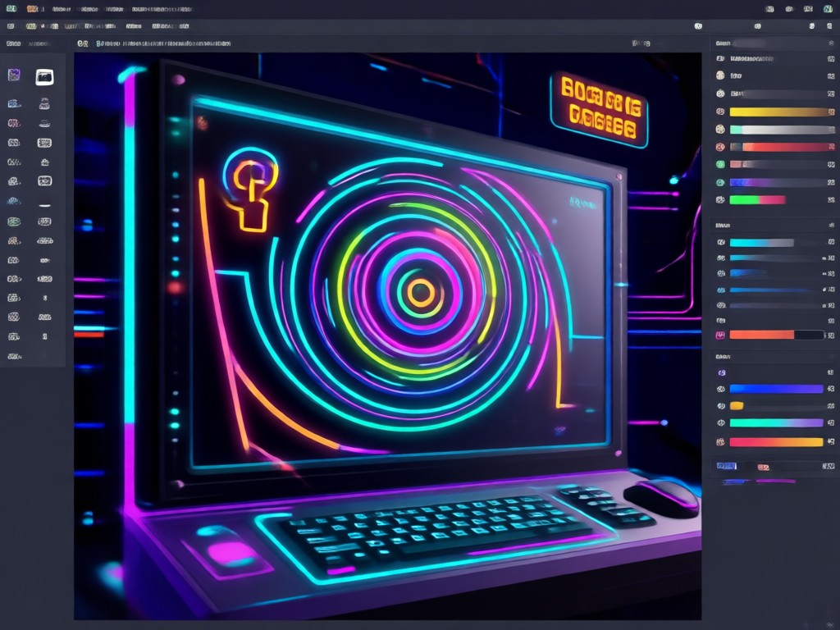
Task: Click the magenta icon beside the orange-and-black bar
Action: (720, 336)
